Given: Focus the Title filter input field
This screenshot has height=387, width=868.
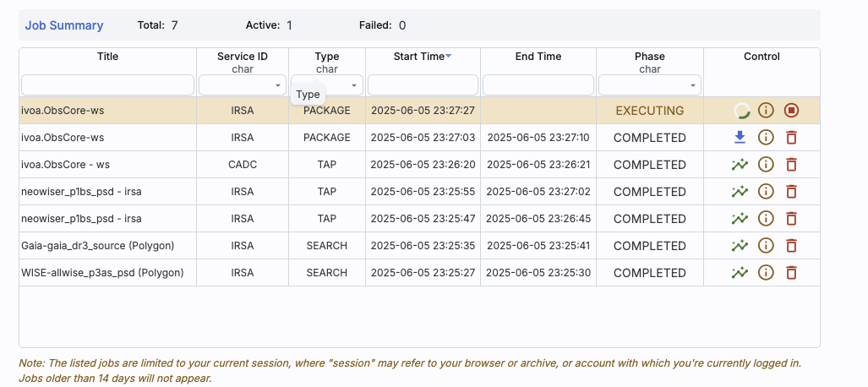Looking at the screenshot, I should (x=107, y=85).
